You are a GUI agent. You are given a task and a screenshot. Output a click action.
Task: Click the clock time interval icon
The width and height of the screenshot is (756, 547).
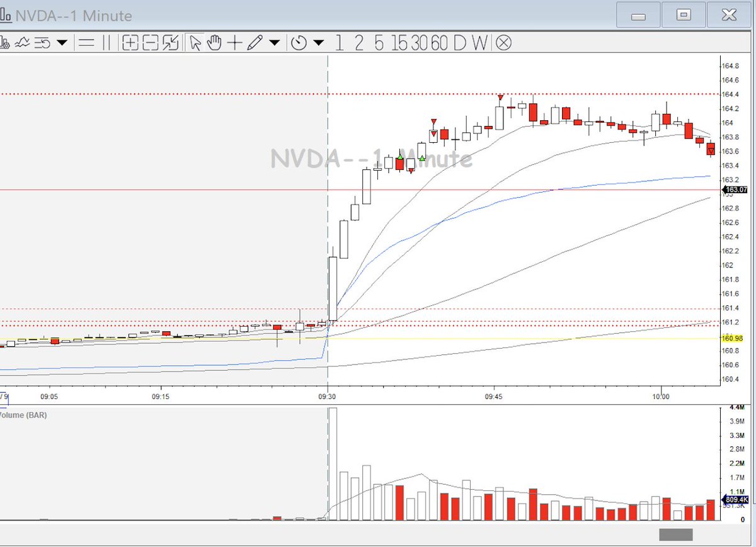[299, 43]
